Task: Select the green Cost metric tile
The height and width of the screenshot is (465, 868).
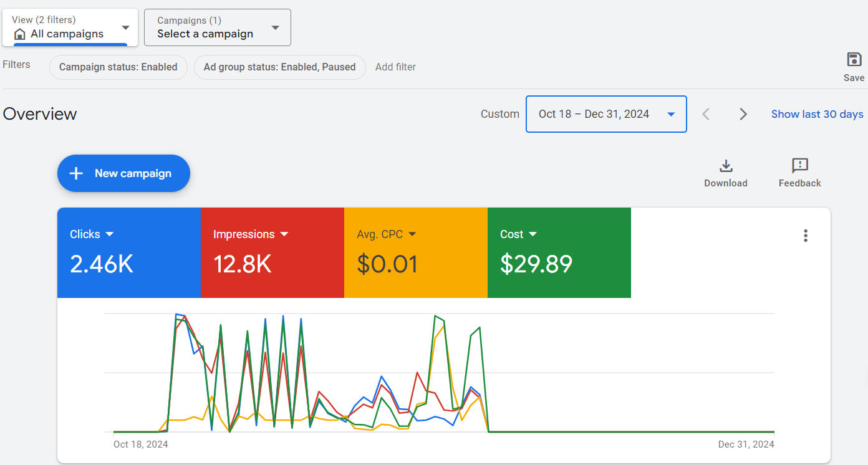Action: click(559, 252)
